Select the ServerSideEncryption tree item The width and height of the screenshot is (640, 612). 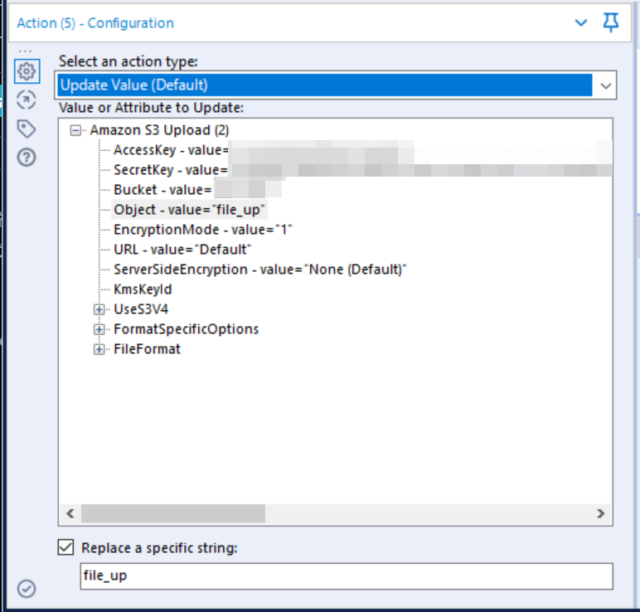coord(260,269)
